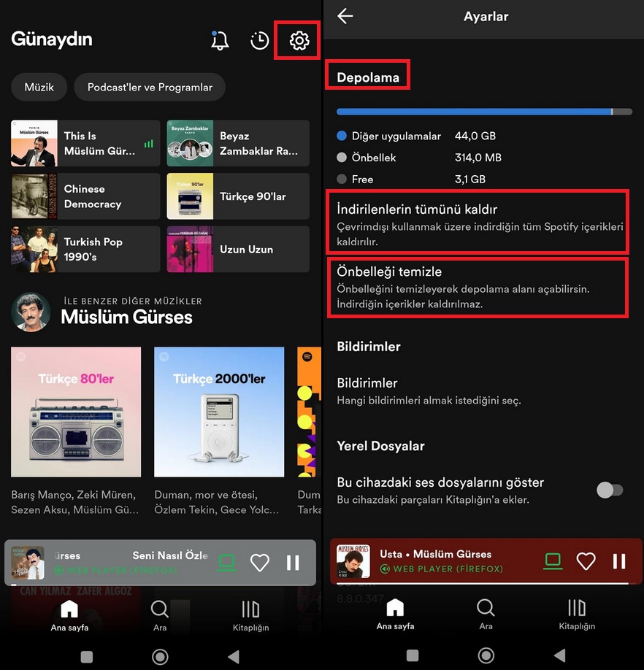The width and height of the screenshot is (644, 670).
Task: Tap devices icon in Usta mini player
Action: pyautogui.click(x=553, y=561)
